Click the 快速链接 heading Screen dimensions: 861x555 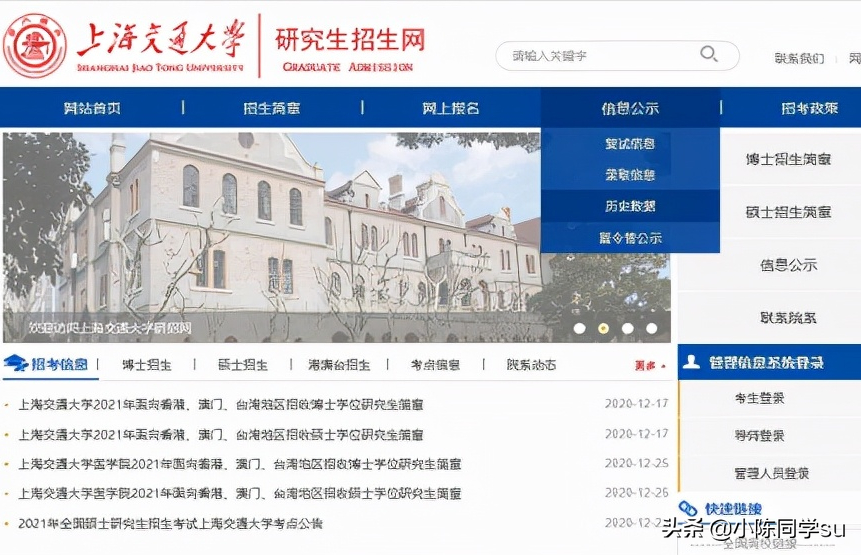[733, 509]
